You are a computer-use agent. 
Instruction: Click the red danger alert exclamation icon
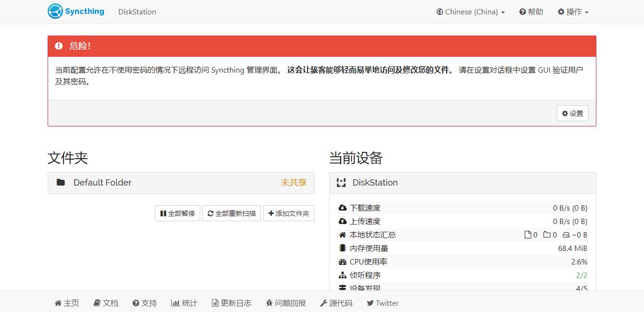(x=59, y=46)
